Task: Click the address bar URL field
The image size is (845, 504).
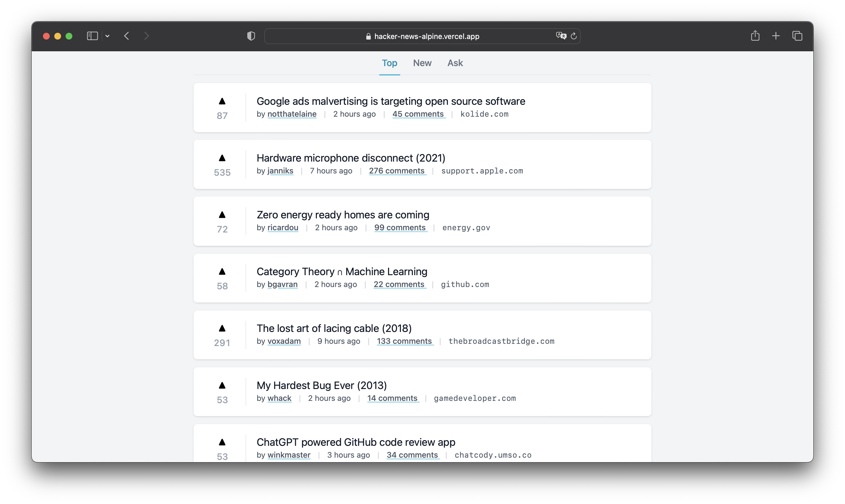Action: tap(426, 36)
